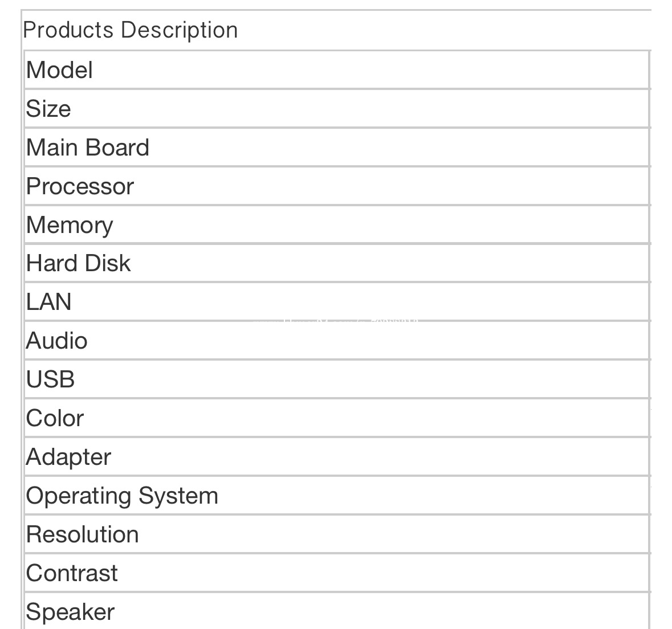The image size is (672, 629).
Task: Click the Contrast row label
Action: coord(72,573)
